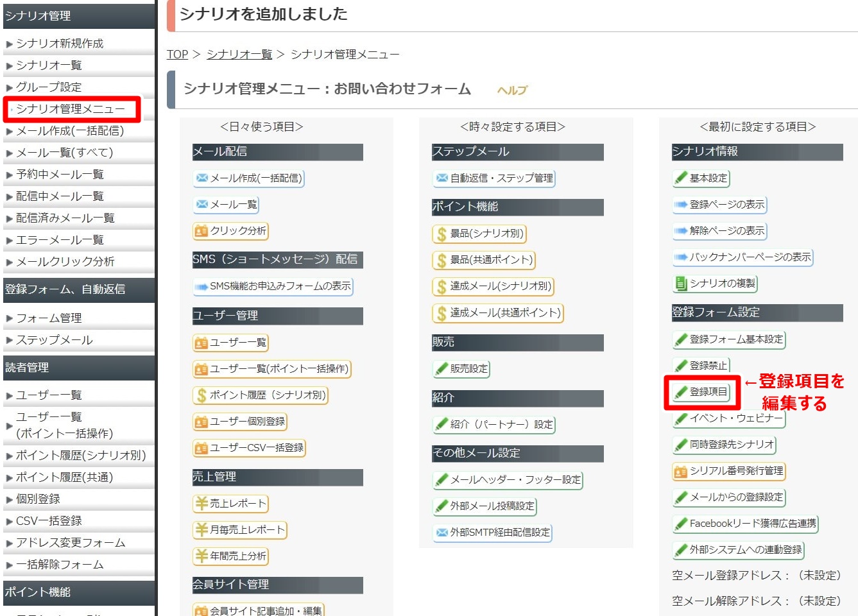Click the arrow icon on 登録ページの表示 button
The width and height of the screenshot is (858, 616).
(681, 205)
